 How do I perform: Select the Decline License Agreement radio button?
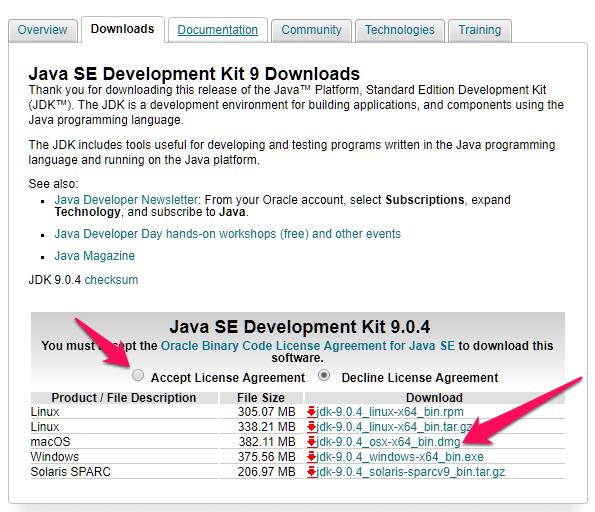(x=324, y=375)
